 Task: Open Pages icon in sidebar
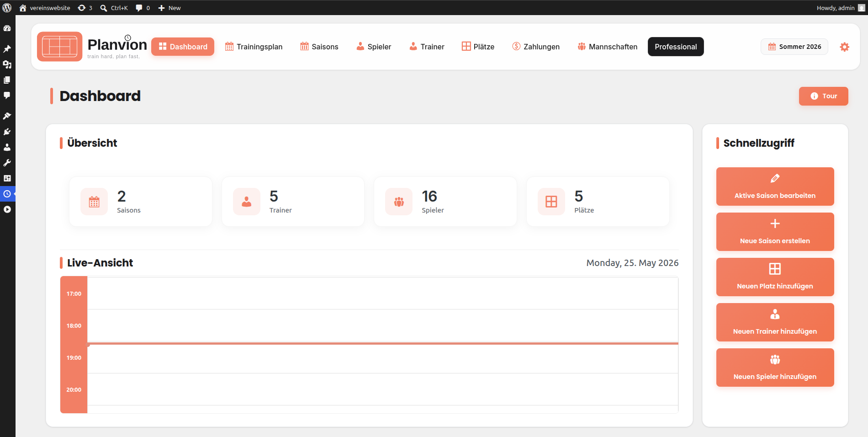click(x=7, y=80)
